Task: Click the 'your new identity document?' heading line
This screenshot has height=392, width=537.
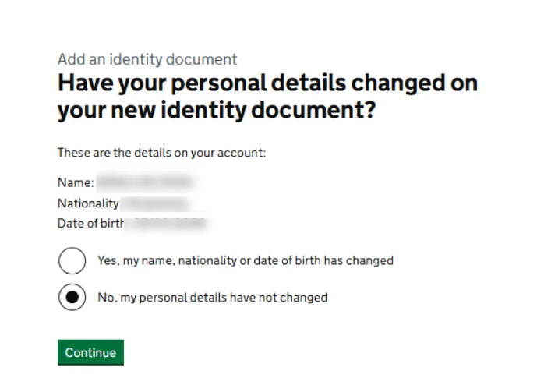Action: tap(217, 110)
